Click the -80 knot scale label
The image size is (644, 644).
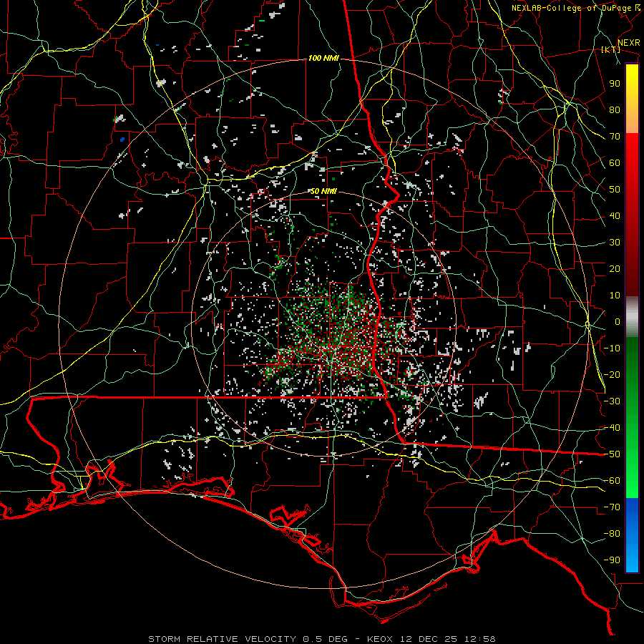(x=612, y=534)
